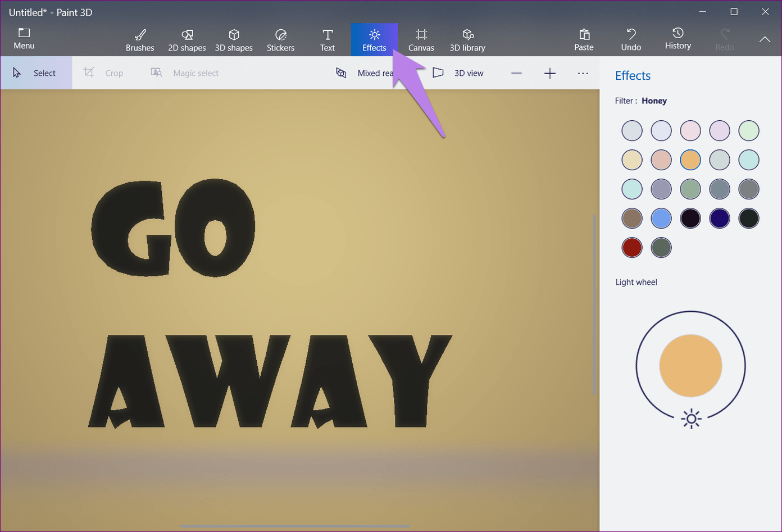The image size is (782, 532).
Task: Switch to the Effects tab
Action: pyautogui.click(x=374, y=40)
